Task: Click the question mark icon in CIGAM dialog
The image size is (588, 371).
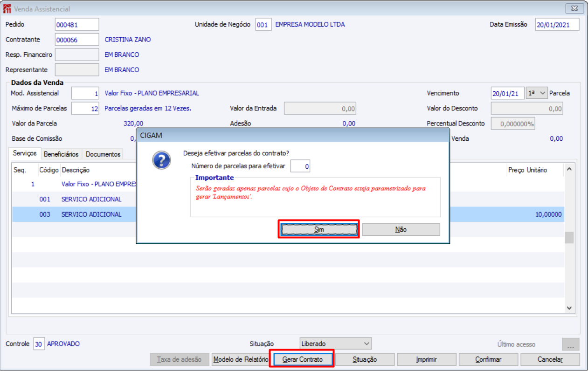Action: click(x=161, y=160)
